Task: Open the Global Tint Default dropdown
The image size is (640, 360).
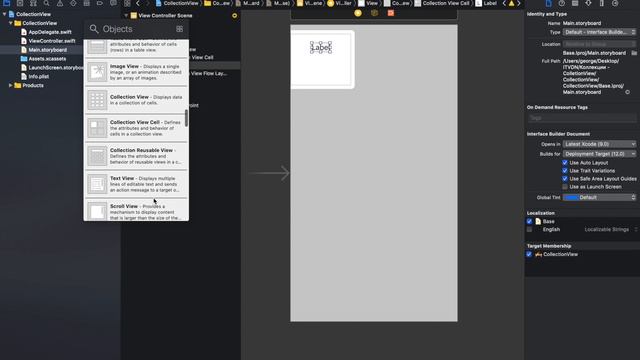Action: pos(599,197)
